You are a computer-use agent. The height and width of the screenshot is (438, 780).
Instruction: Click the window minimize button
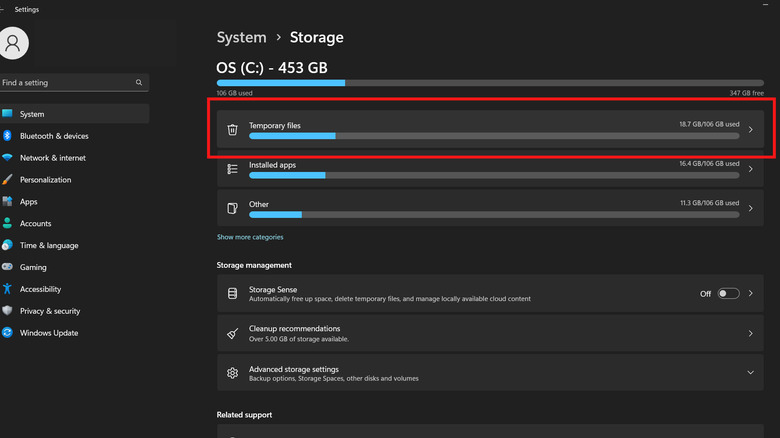pyautogui.click(x=765, y=4)
